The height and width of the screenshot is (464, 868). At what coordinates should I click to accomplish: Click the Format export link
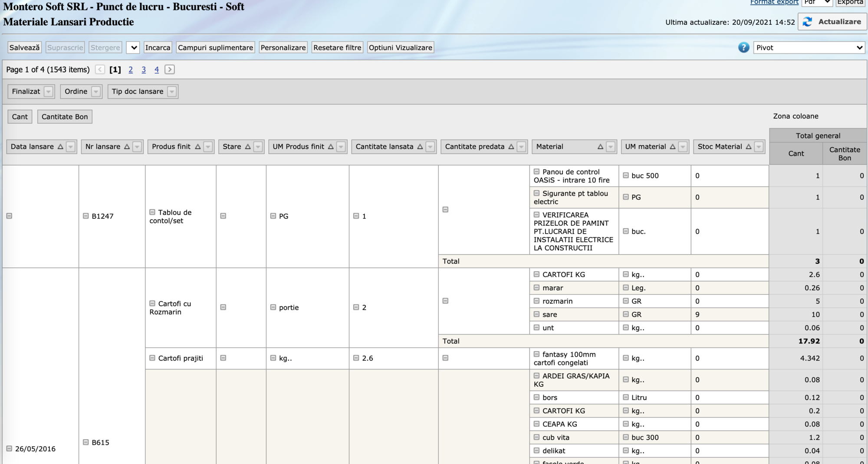774,2
